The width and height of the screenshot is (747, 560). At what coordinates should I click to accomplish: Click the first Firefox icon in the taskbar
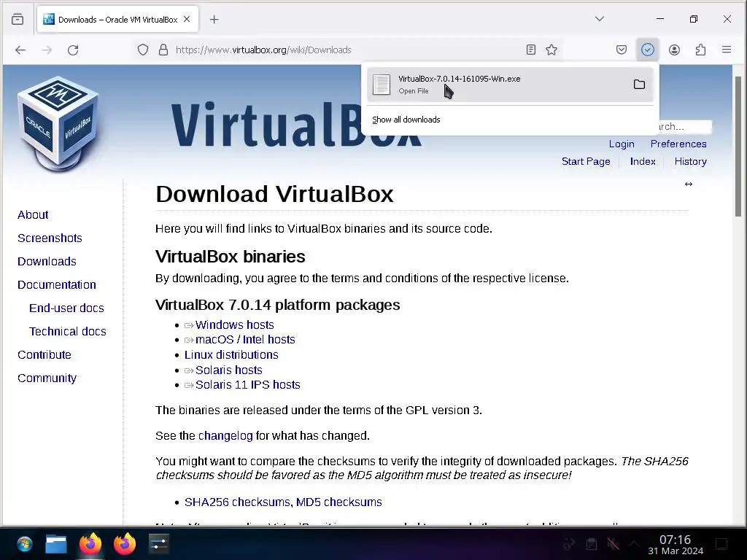(90, 542)
